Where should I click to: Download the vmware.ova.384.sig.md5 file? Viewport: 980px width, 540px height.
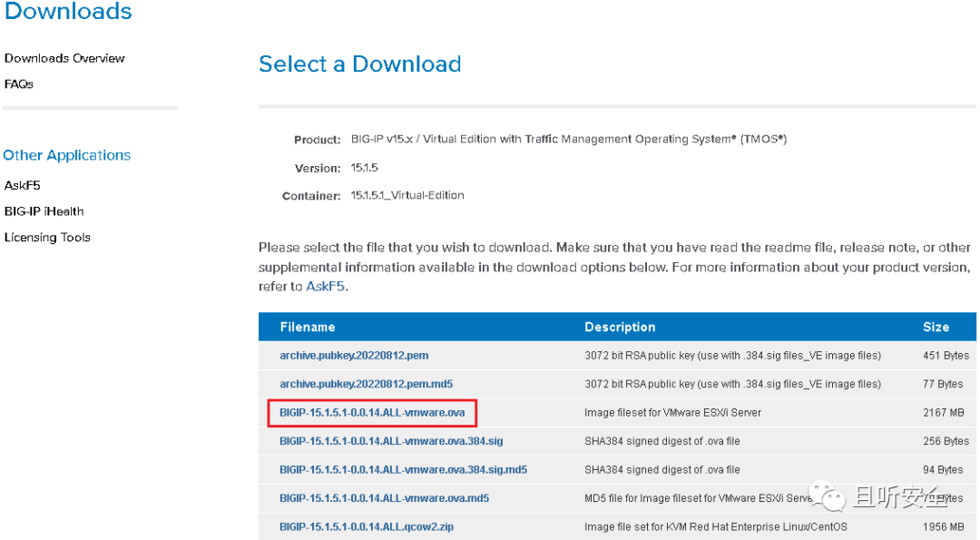tap(403, 469)
